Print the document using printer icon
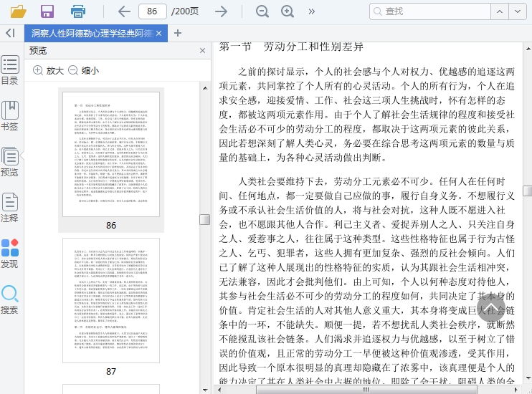Screen dimensions: 532x394 coord(77,11)
